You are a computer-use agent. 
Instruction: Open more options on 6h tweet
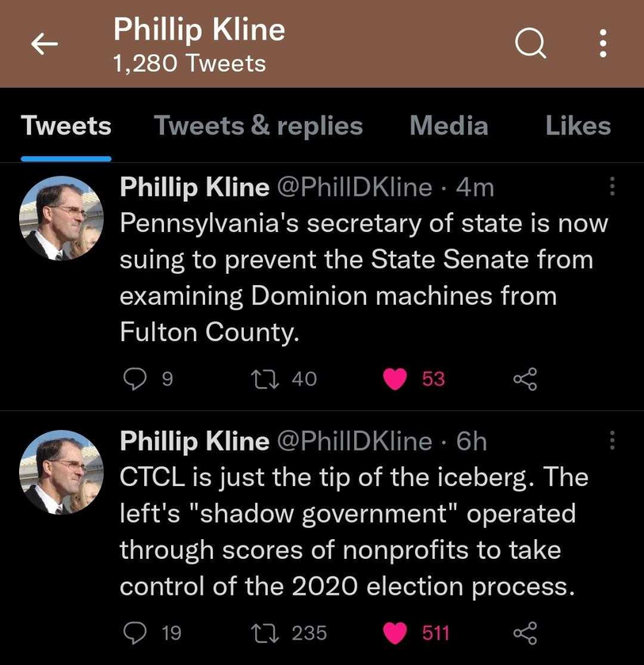(x=612, y=440)
